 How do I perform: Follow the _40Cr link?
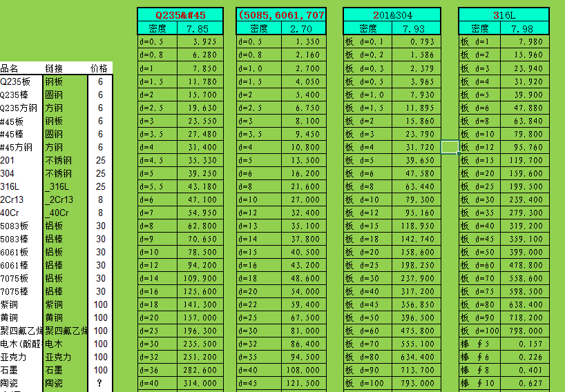pos(57,213)
